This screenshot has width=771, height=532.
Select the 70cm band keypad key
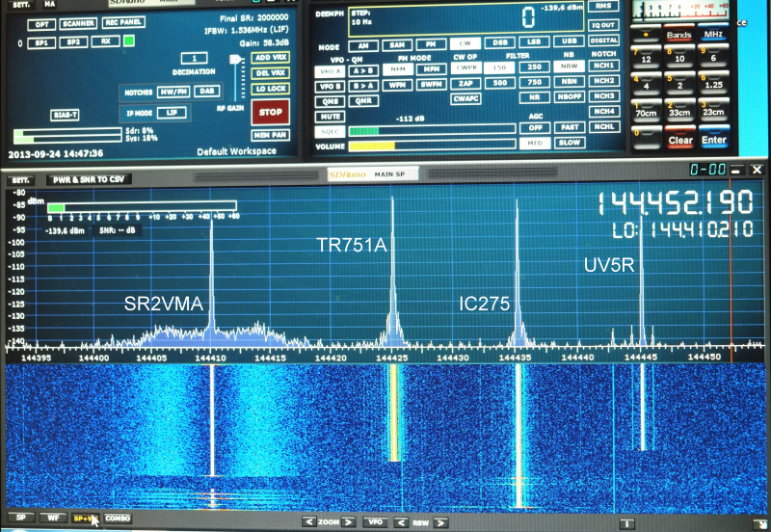[646, 110]
